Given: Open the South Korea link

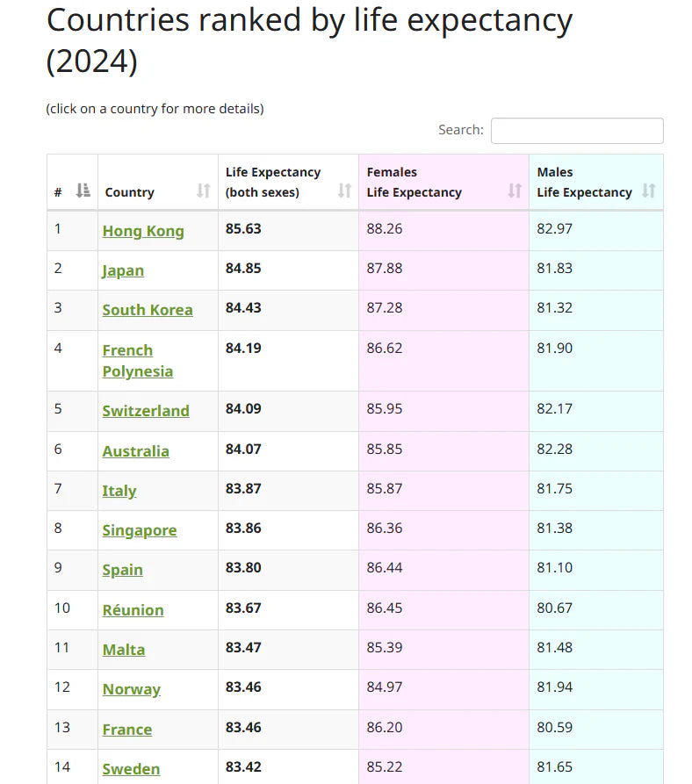Looking at the screenshot, I should click(148, 310).
